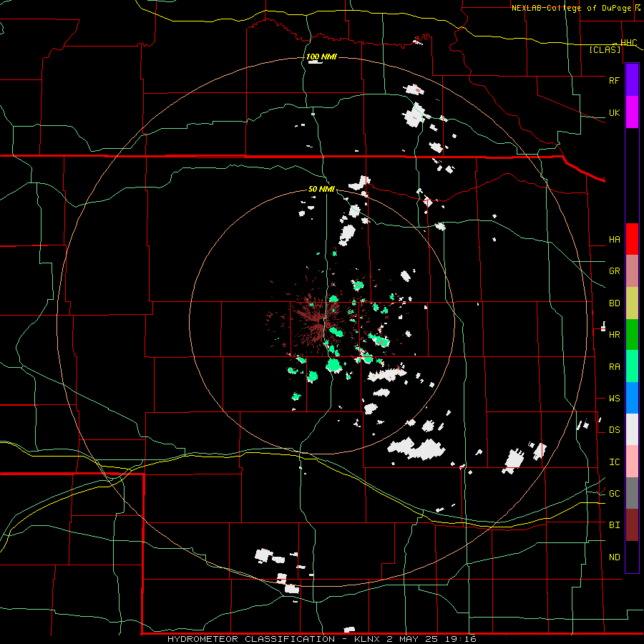Click the RA light green legend swatch
644x644 pixels.
click(632, 366)
